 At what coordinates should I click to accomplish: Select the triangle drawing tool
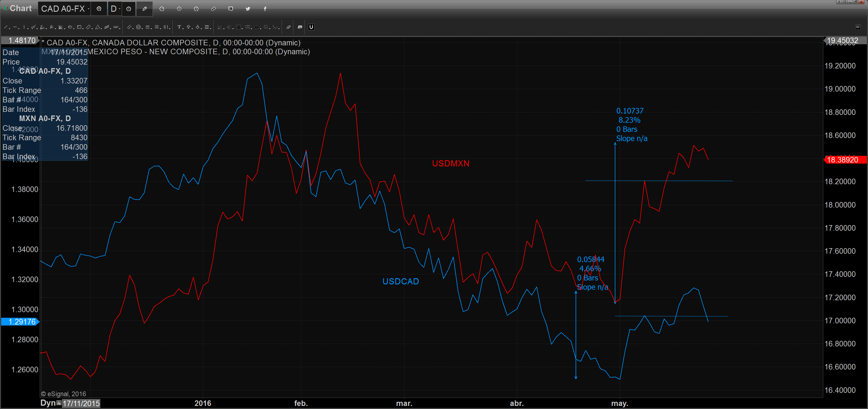point(98,27)
